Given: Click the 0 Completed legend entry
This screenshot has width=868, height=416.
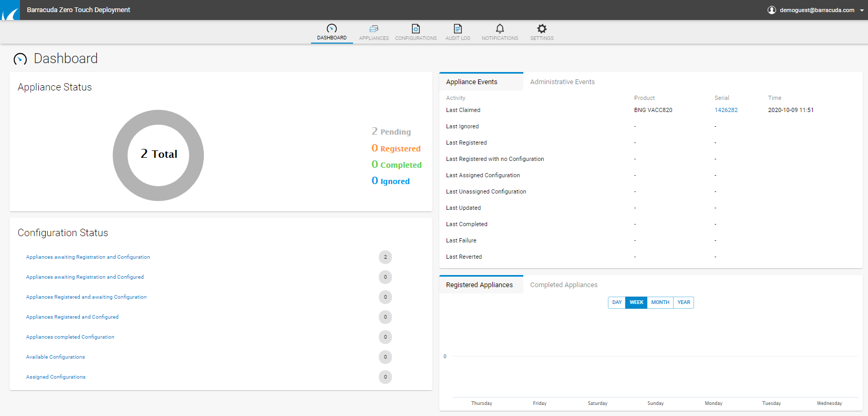Looking at the screenshot, I should coord(396,165).
